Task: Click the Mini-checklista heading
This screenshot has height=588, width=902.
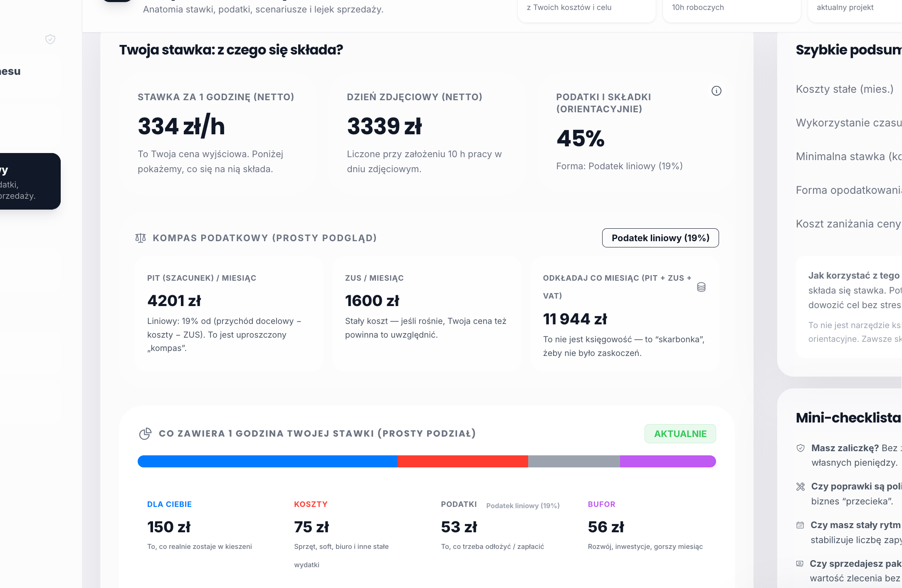Action: tap(848, 418)
